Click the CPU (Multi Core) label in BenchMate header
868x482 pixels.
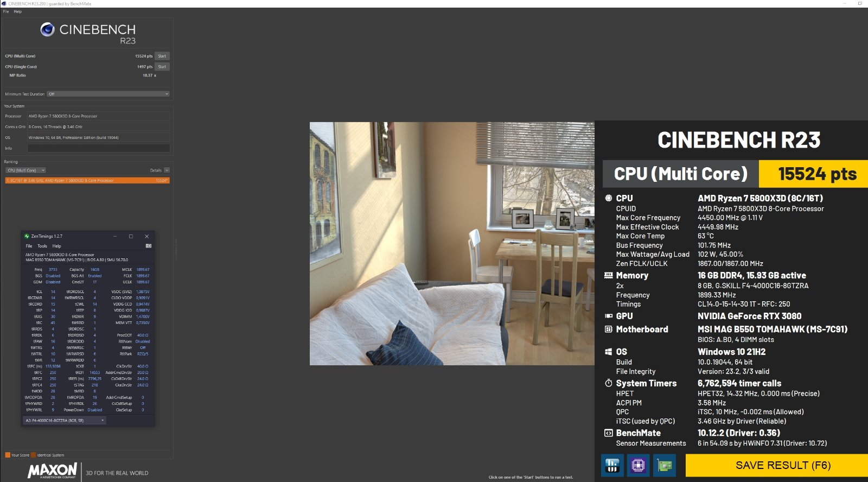pos(680,174)
